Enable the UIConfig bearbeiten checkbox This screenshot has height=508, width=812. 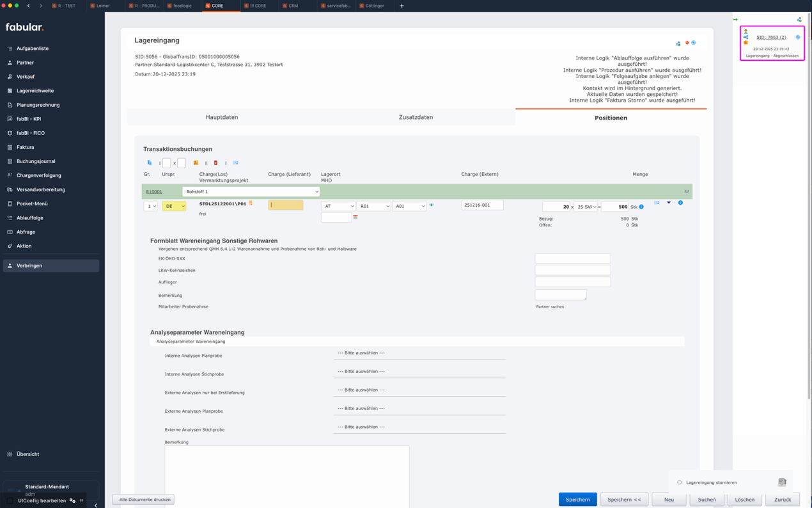click(x=10, y=501)
